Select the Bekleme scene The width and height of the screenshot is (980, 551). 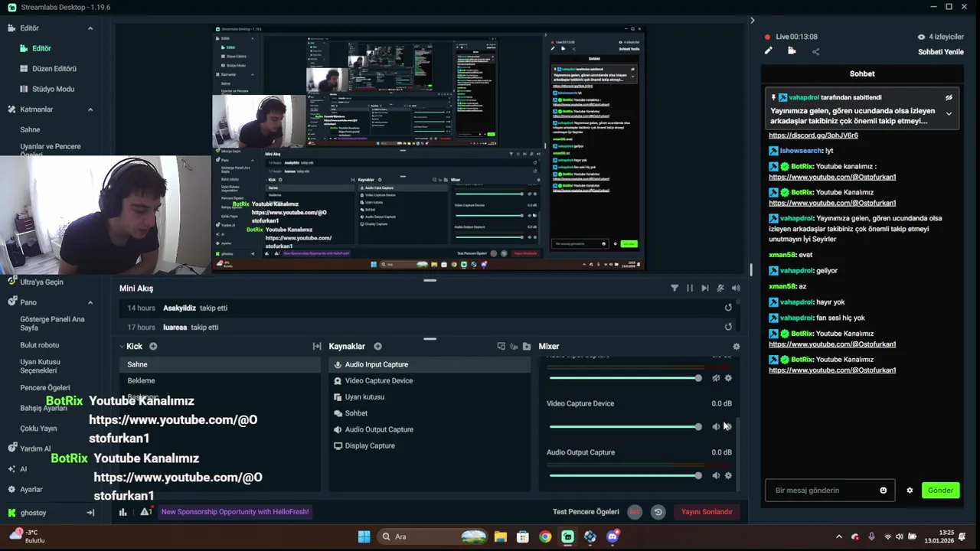coord(220,380)
